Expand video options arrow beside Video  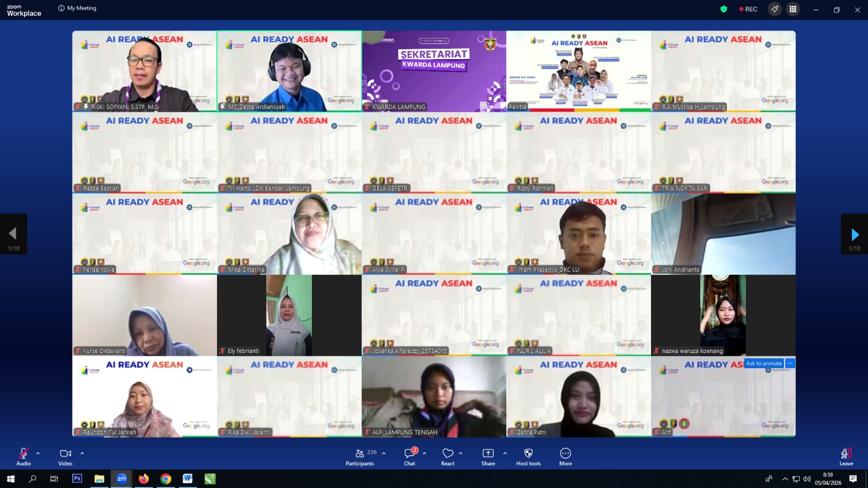pos(82,453)
